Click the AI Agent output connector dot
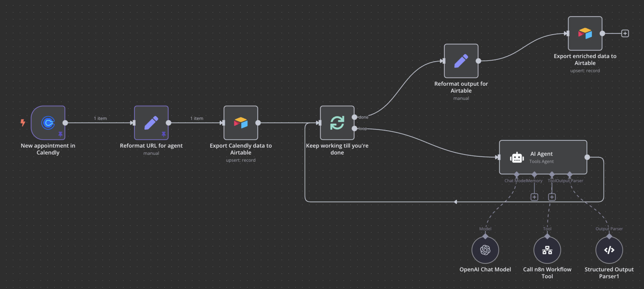 [x=587, y=157]
